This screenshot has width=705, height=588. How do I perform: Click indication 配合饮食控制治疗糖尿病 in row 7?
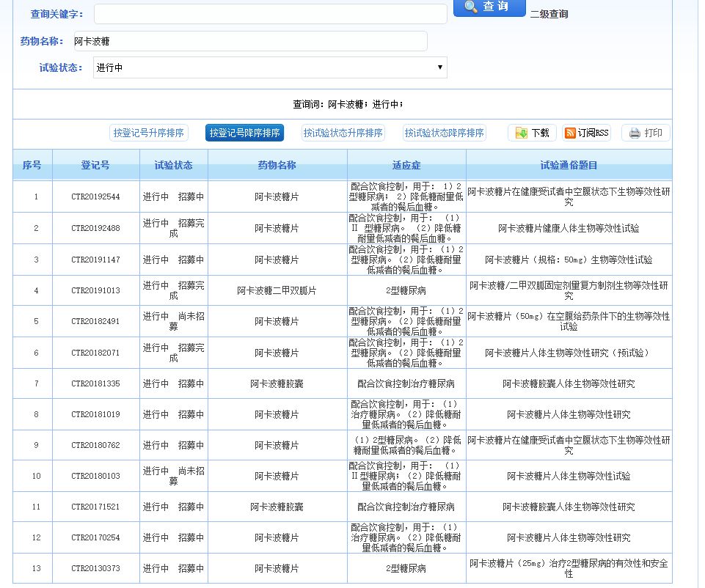point(406,383)
